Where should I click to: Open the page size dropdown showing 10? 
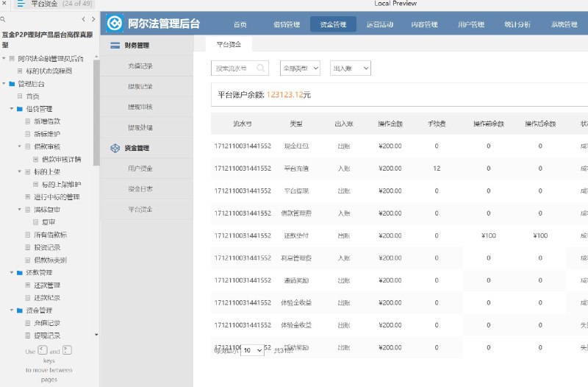click(x=252, y=350)
